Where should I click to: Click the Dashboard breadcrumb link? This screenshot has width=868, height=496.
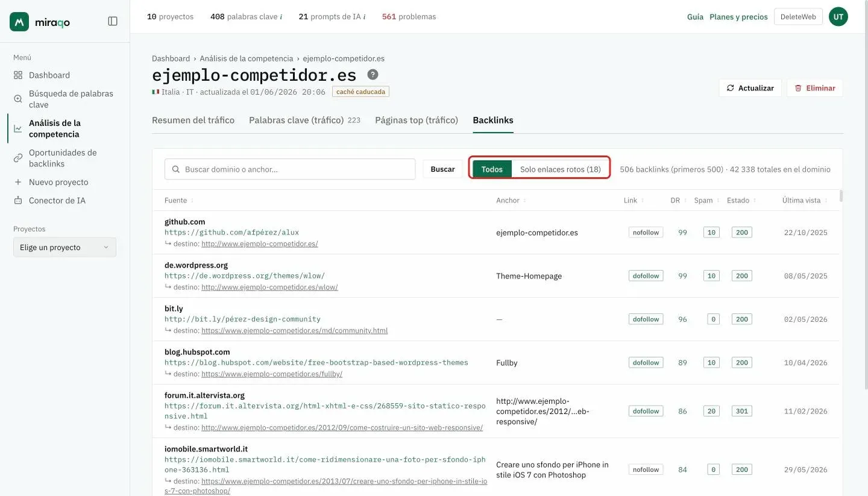(171, 58)
